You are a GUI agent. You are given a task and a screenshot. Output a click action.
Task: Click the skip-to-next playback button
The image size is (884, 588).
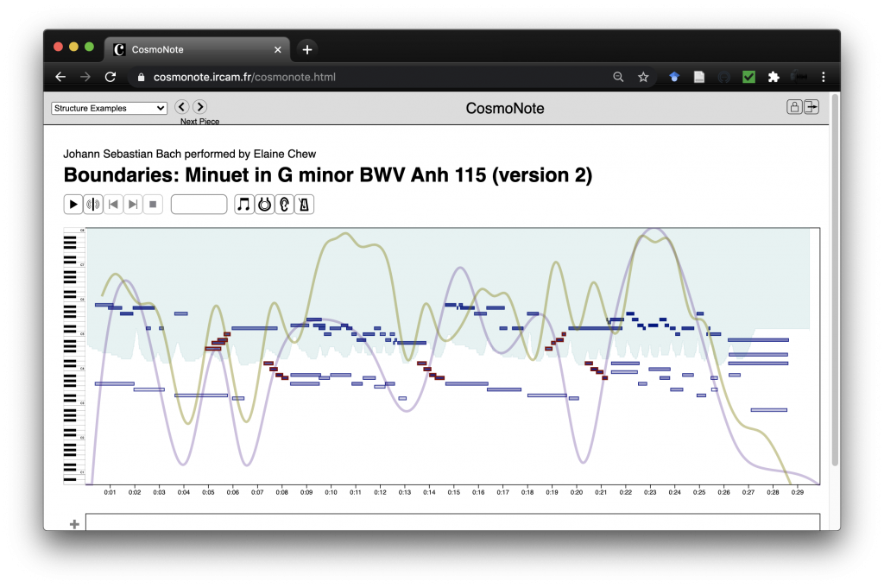(133, 204)
